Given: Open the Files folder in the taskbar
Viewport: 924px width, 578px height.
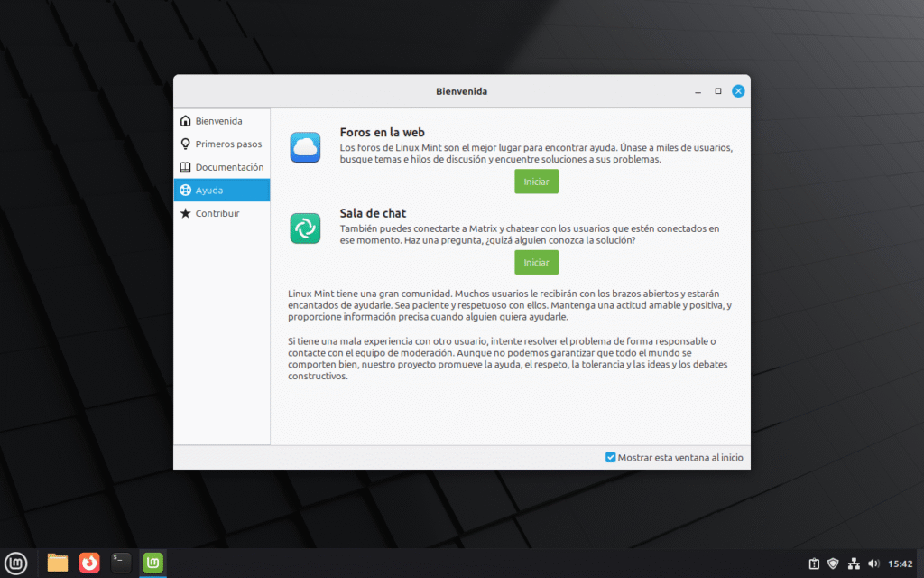Looking at the screenshot, I should (58, 563).
